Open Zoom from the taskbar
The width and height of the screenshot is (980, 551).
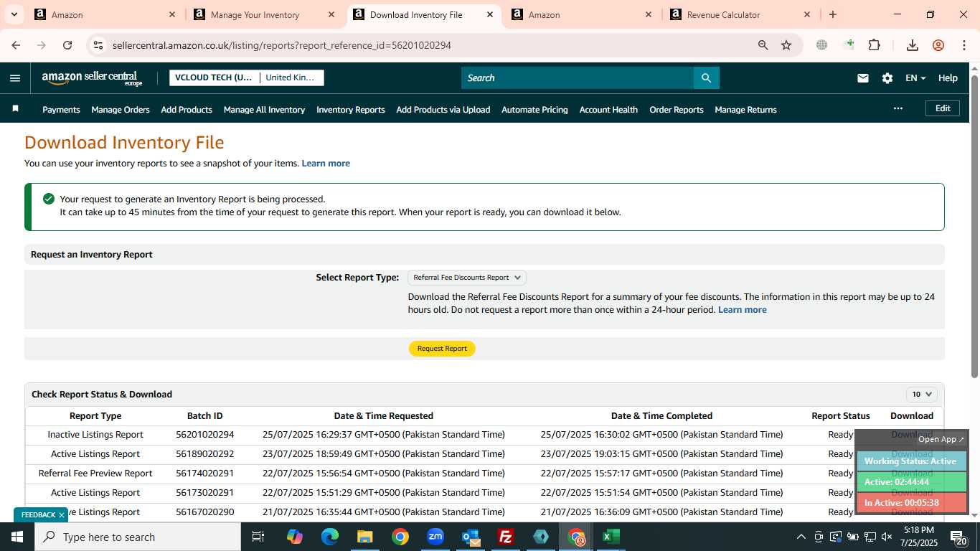(435, 537)
